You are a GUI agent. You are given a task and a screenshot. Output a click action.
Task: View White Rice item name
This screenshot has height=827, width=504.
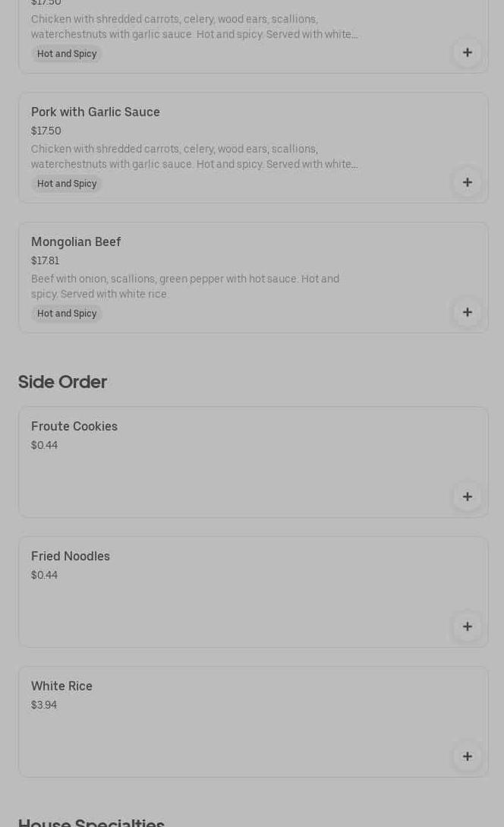point(61,687)
